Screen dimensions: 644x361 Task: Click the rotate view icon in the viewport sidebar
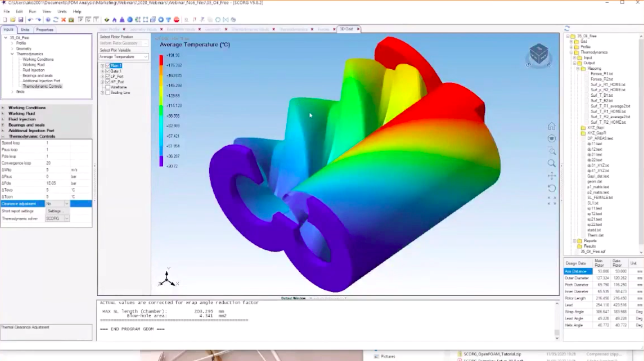coord(551,187)
